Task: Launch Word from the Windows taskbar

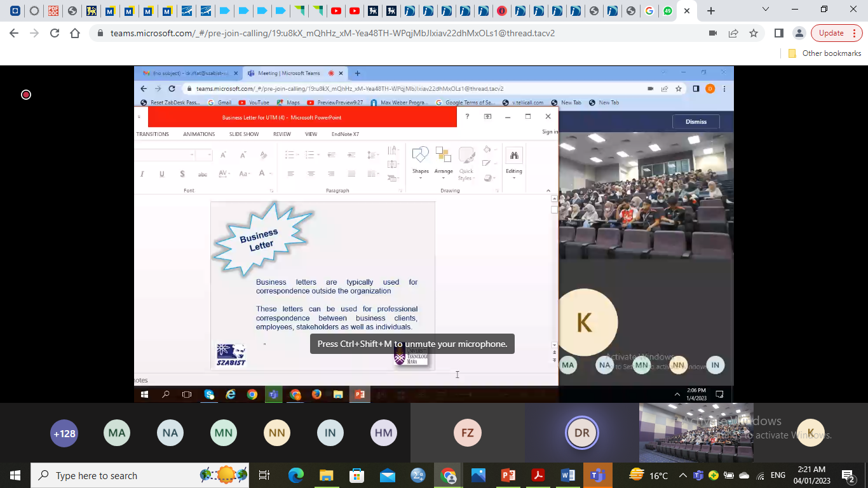Action: (568, 475)
